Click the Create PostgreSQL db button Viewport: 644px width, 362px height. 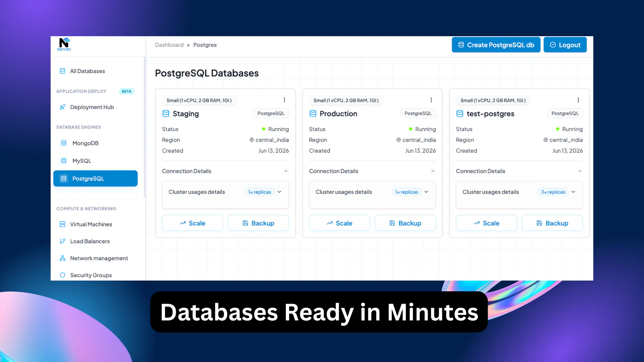(x=496, y=45)
